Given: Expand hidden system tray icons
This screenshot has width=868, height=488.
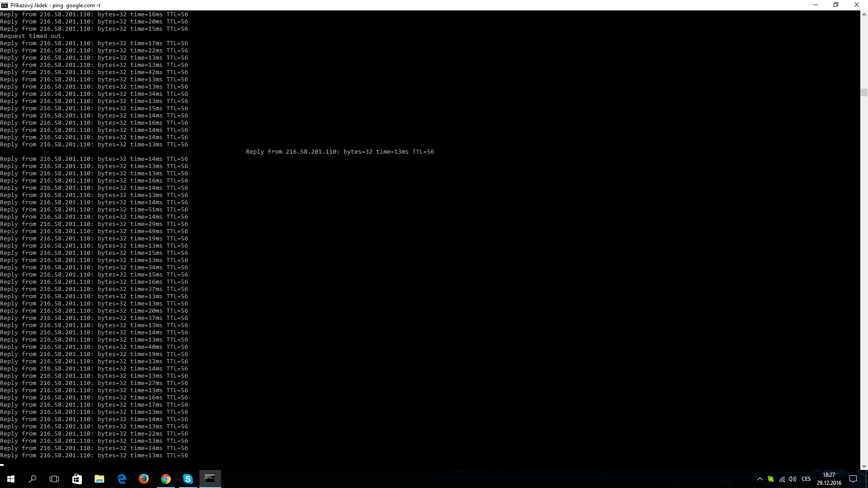Looking at the screenshot, I should (x=759, y=479).
